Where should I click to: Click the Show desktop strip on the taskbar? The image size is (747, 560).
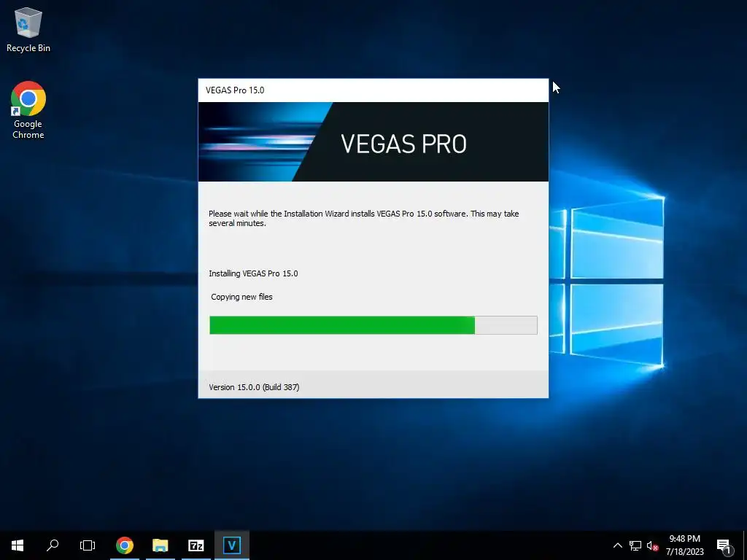[745, 545]
